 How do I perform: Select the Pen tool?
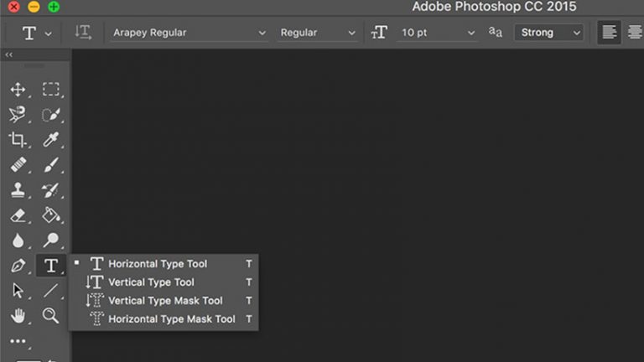click(x=18, y=266)
